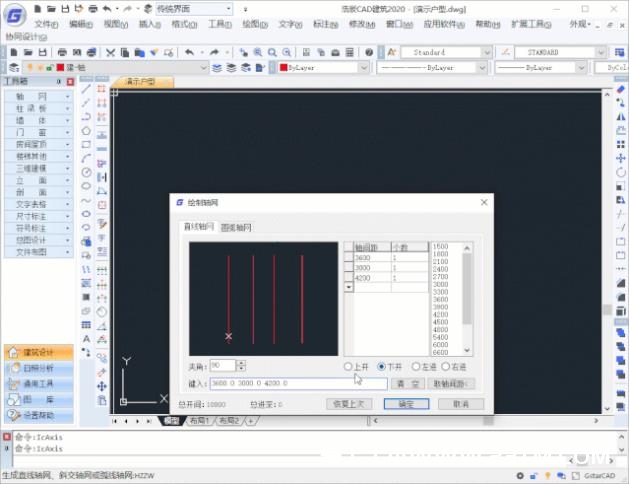Click the Rotate tool in right toolbar
Image resolution: width=629 pixels, height=484 pixels.
pos(621,172)
